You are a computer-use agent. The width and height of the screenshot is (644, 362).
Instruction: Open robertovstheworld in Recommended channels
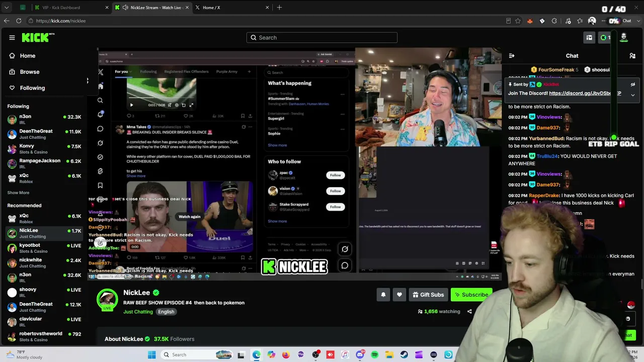(44, 336)
